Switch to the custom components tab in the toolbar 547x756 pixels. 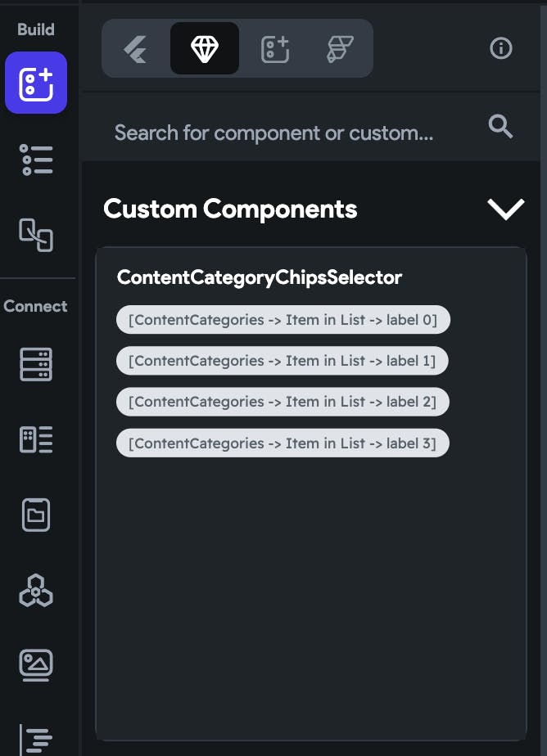(x=273, y=48)
